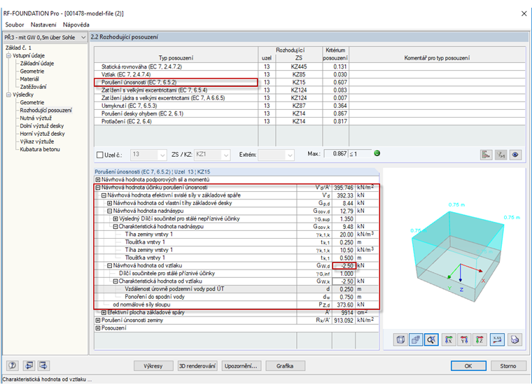This screenshot has width=532, height=392.
Task: Open the PŘ3 case selection dropdown
Action: [45, 37]
